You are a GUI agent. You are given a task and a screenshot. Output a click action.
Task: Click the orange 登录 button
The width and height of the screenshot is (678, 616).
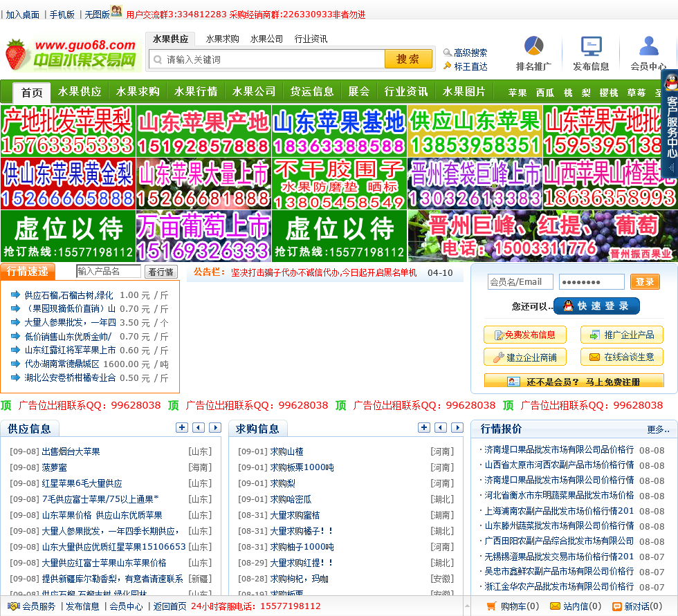pyautogui.click(x=645, y=281)
